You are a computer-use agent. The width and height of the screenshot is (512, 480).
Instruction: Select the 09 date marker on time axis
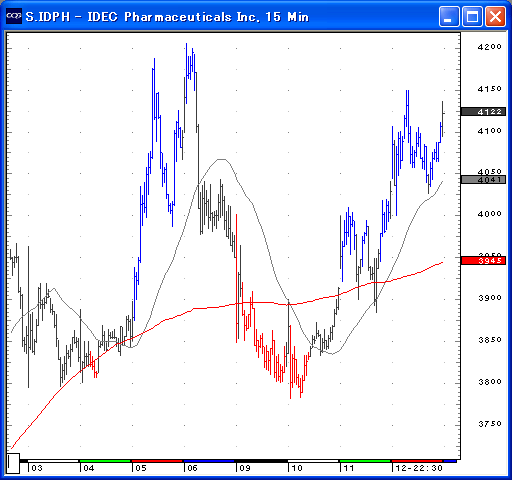click(x=245, y=468)
